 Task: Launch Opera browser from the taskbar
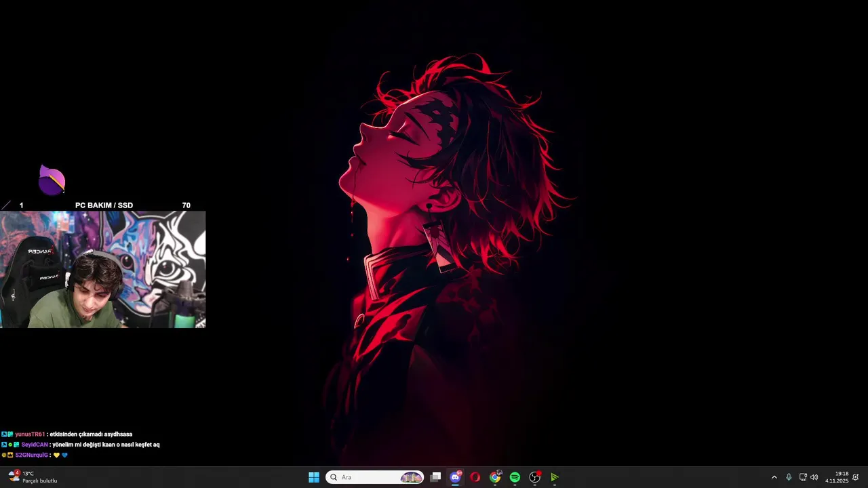pos(475,477)
